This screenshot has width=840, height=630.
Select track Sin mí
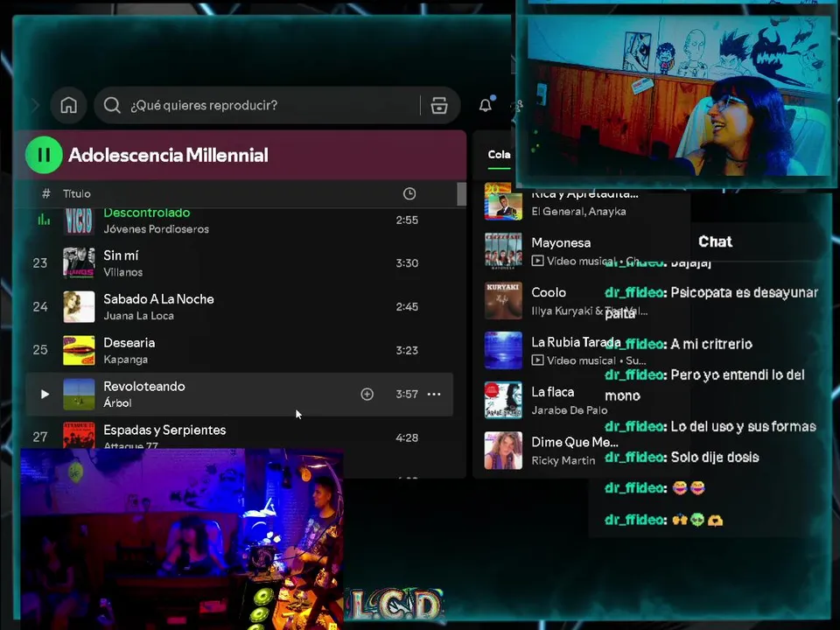pyautogui.click(x=121, y=255)
